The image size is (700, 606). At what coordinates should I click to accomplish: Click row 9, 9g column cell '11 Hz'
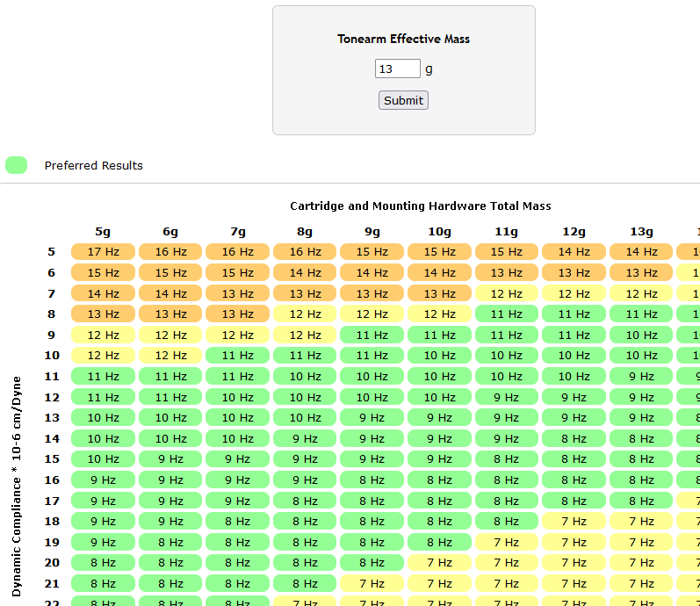372,335
